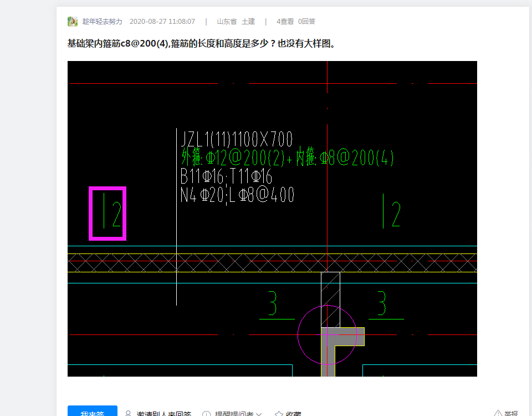Click the 土建 category tag
Image resolution: width=532 pixels, height=416 pixels.
pyautogui.click(x=248, y=22)
